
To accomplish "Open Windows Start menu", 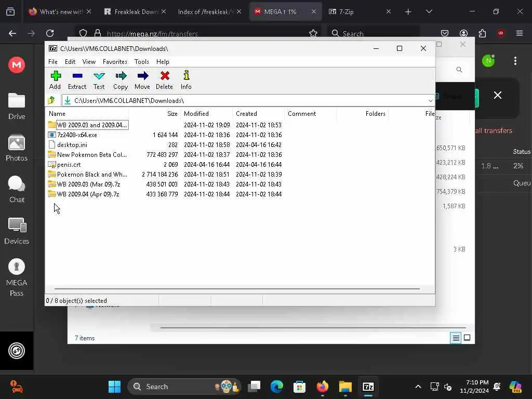I will [114, 387].
